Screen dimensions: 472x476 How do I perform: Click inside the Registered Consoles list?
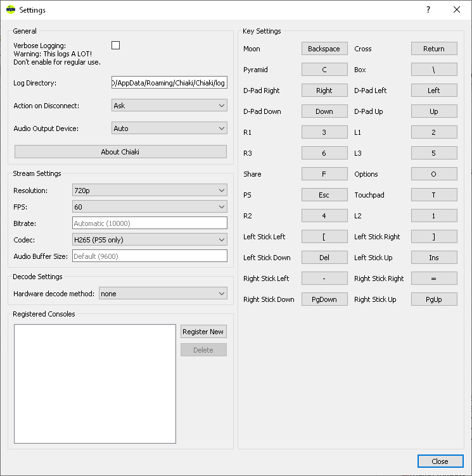tap(95, 384)
